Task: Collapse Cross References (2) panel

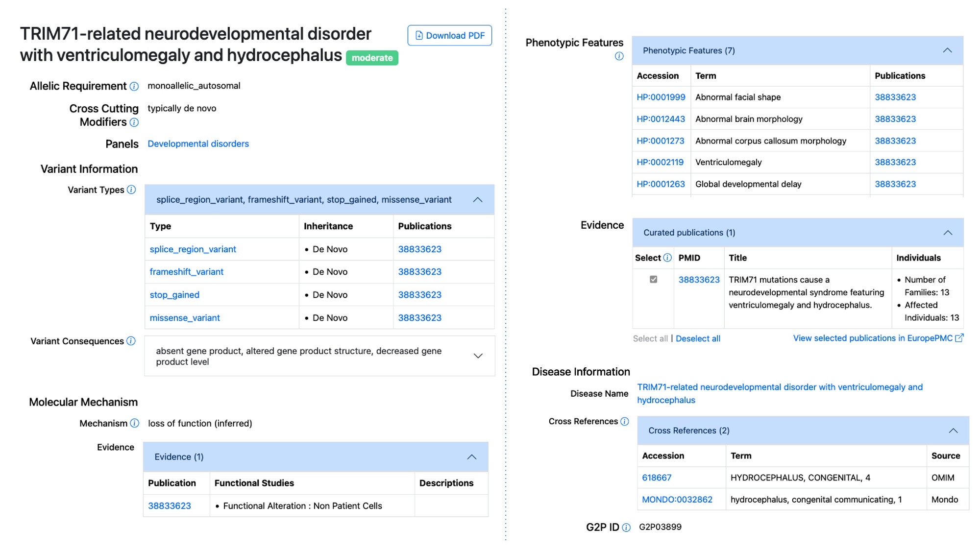Action: [953, 431]
